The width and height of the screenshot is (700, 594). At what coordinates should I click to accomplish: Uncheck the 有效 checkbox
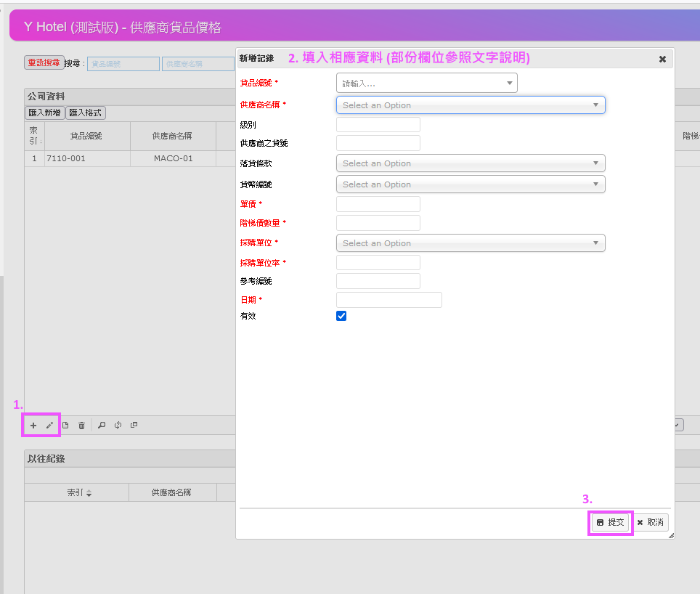point(341,315)
